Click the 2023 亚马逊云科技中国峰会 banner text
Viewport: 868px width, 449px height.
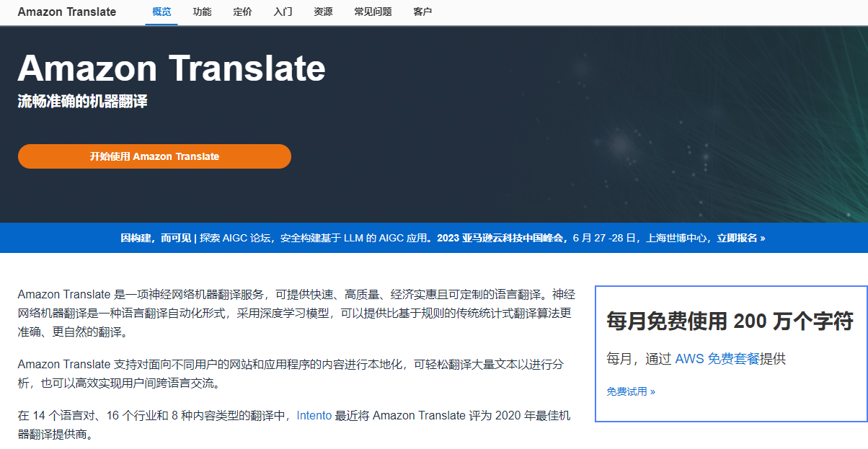click(x=501, y=238)
